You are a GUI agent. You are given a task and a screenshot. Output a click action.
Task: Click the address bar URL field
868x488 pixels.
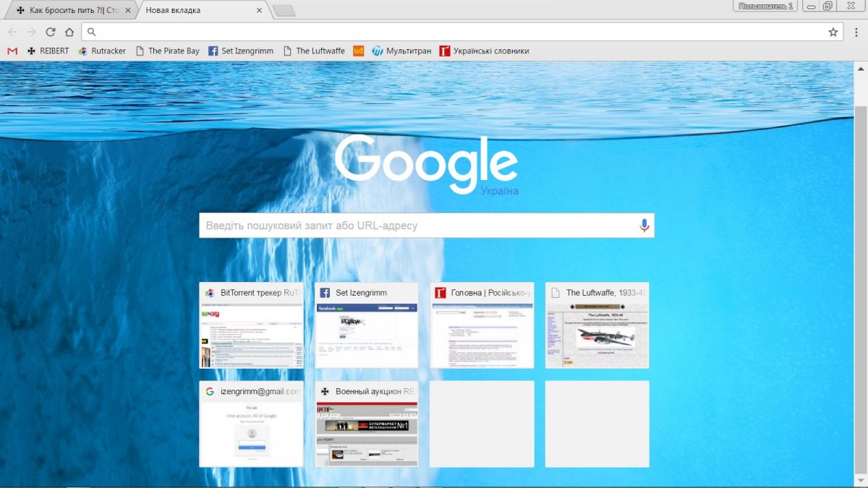(x=456, y=32)
